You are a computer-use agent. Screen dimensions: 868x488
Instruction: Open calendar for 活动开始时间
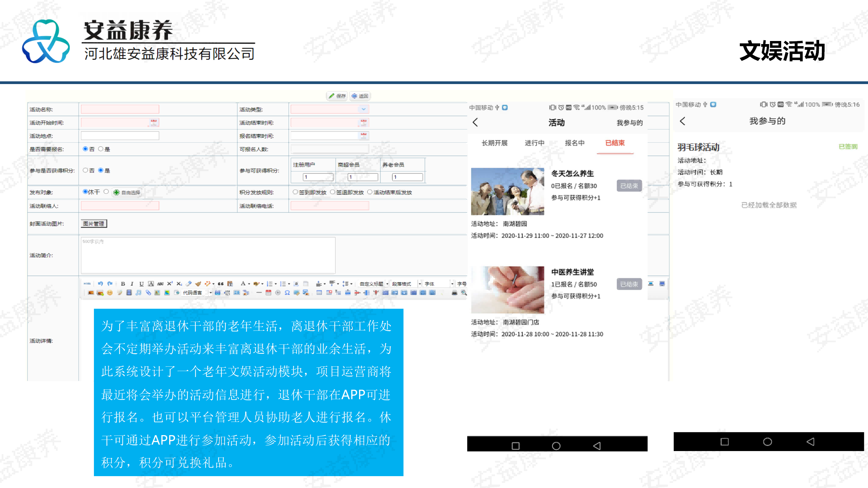(x=154, y=122)
